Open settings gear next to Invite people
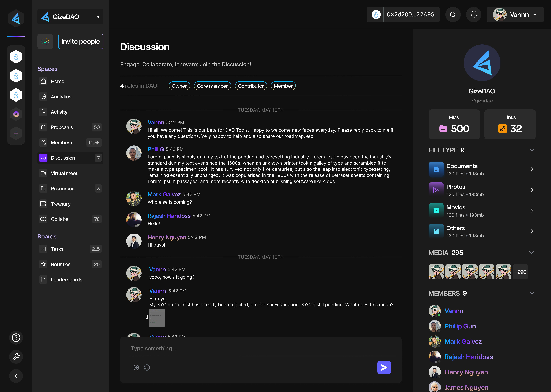This screenshot has width=551, height=392. 45,41
